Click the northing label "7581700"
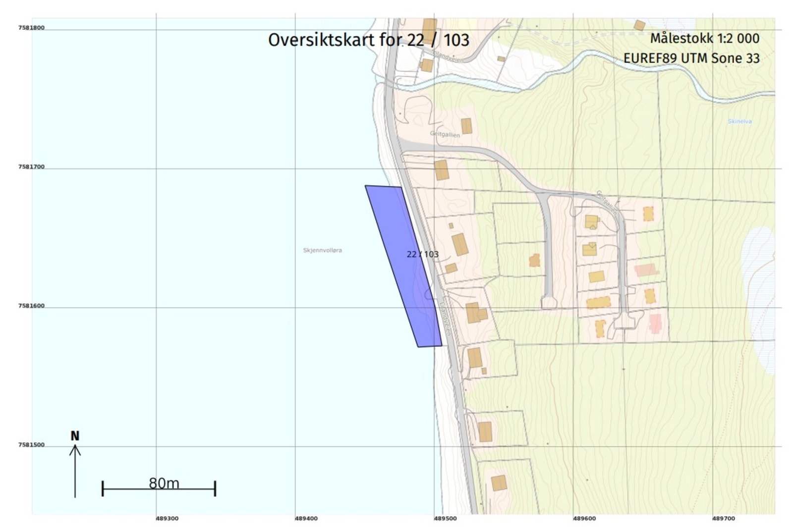The image size is (793, 532). tap(31, 167)
